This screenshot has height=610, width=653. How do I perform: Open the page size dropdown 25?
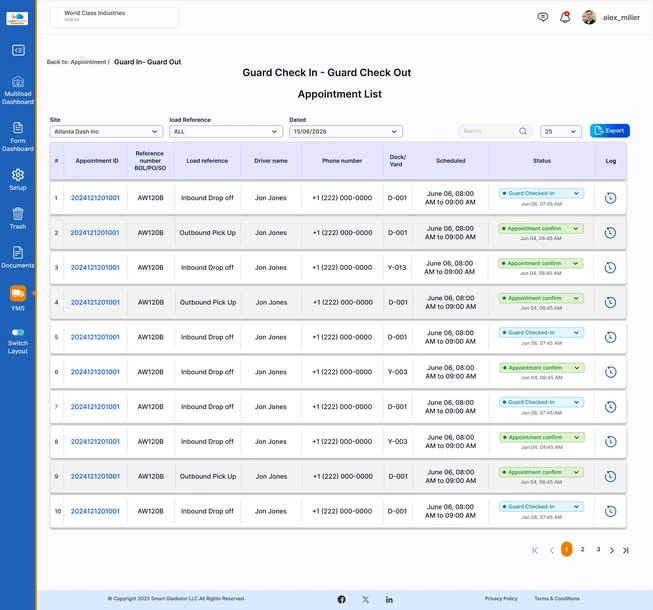pos(561,132)
